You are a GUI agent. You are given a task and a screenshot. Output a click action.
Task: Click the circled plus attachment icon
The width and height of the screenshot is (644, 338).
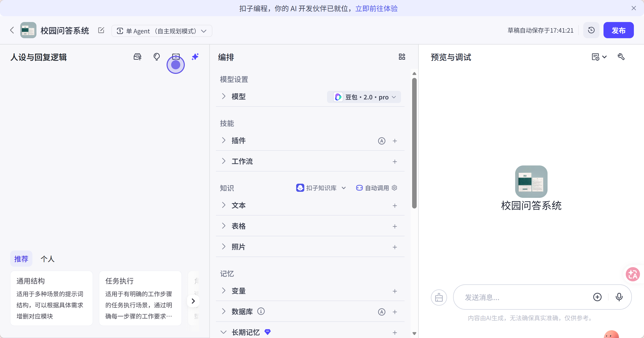coord(597,297)
